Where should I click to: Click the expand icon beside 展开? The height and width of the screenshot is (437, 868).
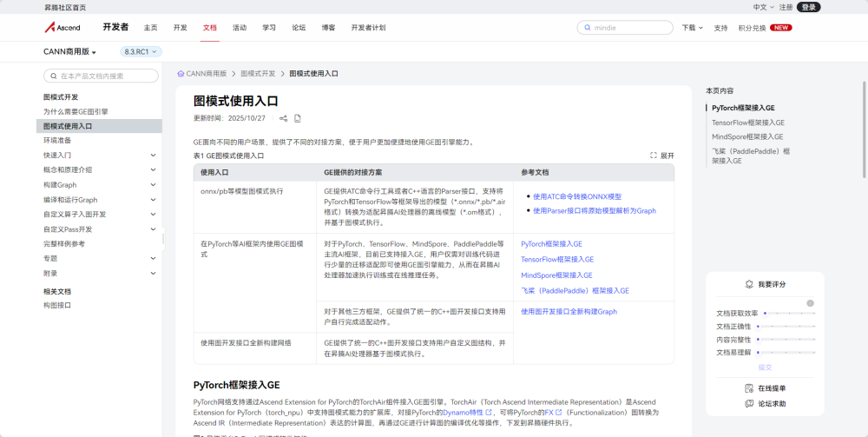[654, 156]
